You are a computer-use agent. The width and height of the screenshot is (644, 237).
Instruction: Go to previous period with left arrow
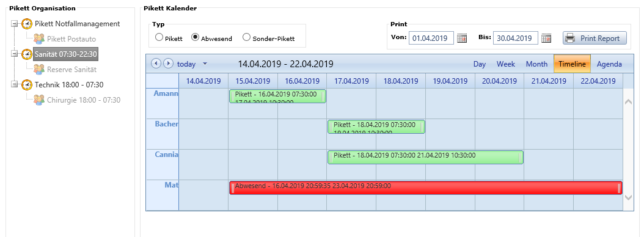156,64
